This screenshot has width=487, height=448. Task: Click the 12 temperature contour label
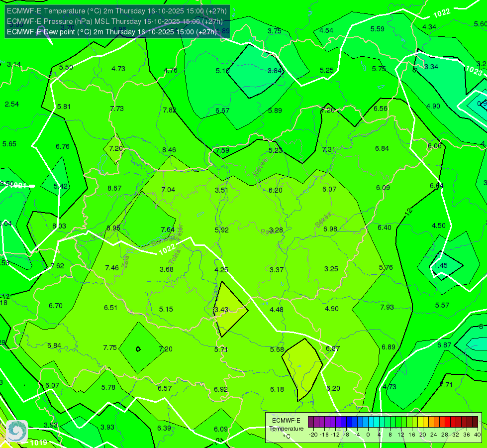pos(409,212)
